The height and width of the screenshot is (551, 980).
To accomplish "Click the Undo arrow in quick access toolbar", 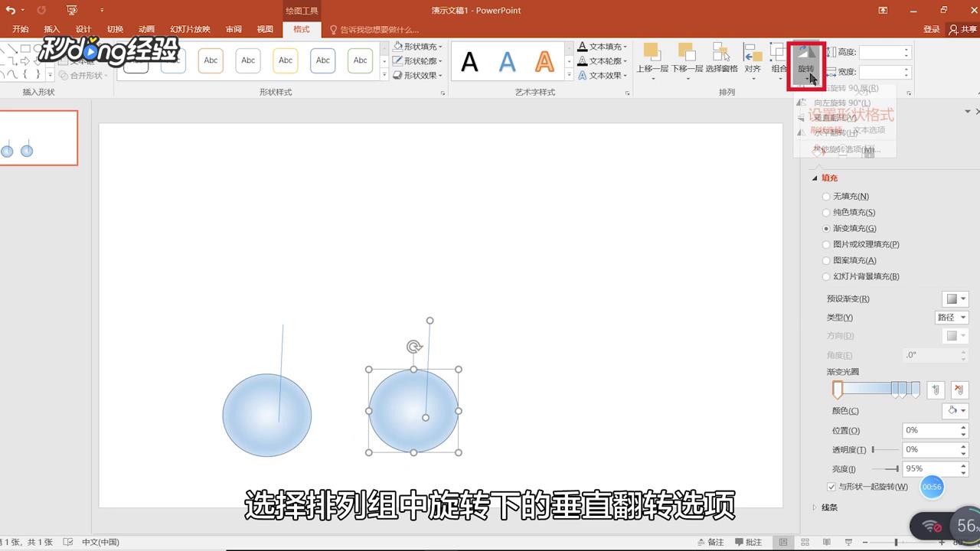I will 11,10.
